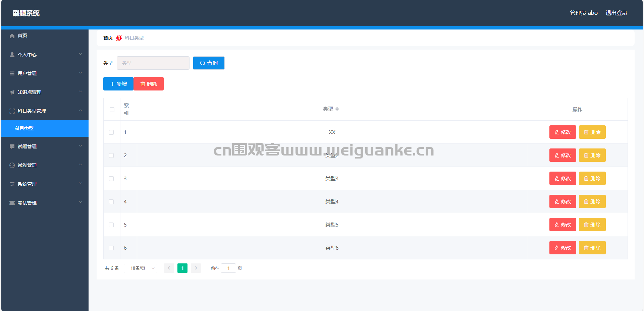Select the 科目类型 submenu item
Image resolution: width=644 pixels, height=311 pixels.
tap(45, 128)
